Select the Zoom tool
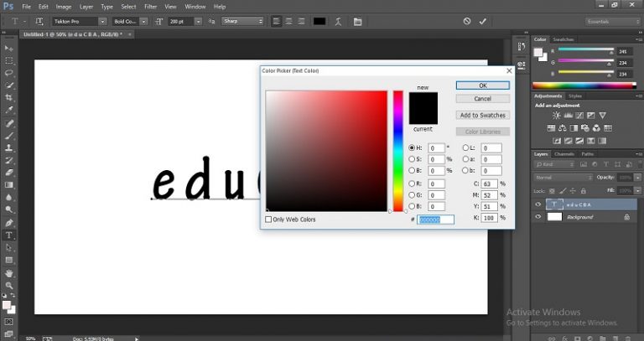The width and height of the screenshot is (644, 341). (9, 286)
